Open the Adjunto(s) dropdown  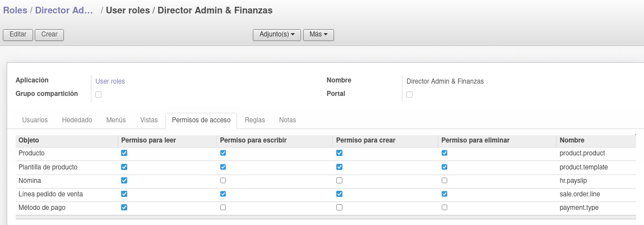coord(277,35)
